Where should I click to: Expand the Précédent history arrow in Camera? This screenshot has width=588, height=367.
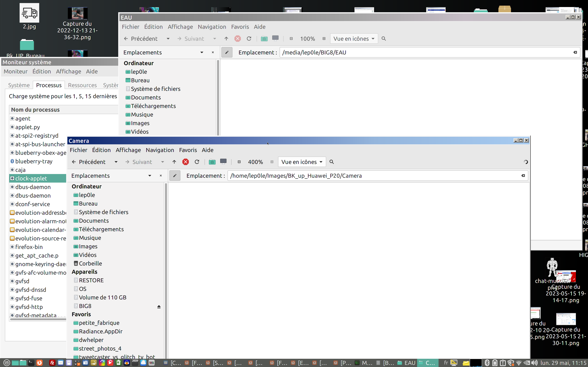pos(116,162)
